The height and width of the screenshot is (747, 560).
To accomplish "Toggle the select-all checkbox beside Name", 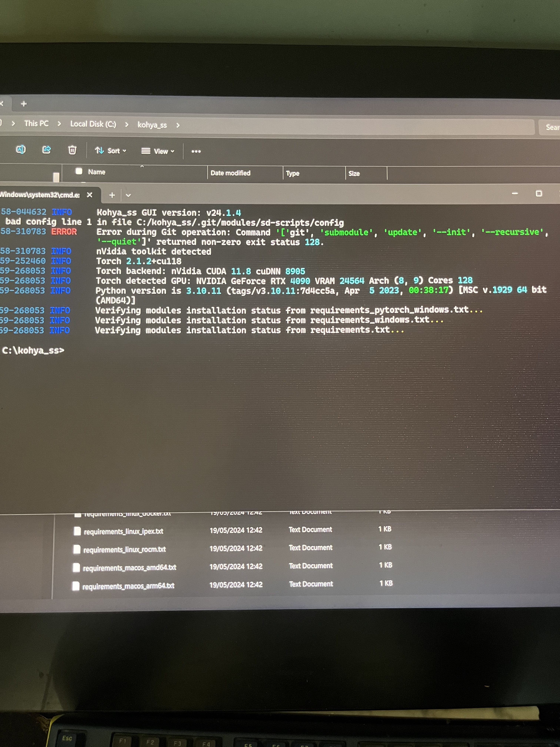I will (79, 171).
